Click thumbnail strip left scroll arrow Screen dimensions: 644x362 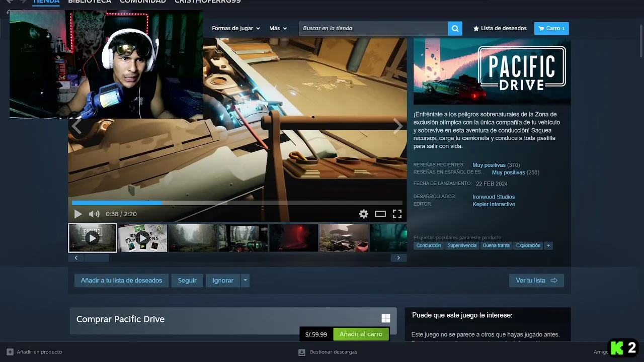pos(76,258)
